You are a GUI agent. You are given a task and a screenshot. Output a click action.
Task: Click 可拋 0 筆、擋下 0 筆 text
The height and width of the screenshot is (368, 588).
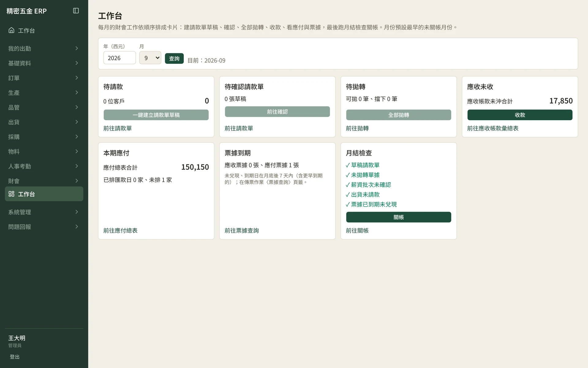[371, 99]
